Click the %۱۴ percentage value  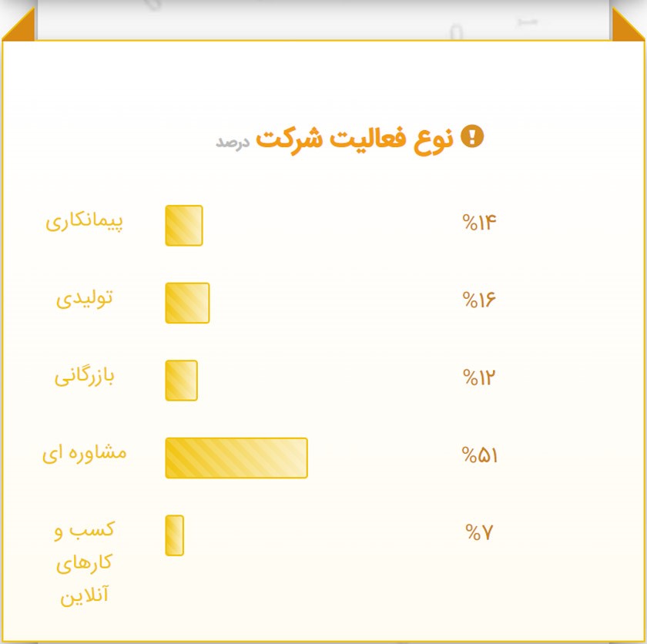(x=479, y=223)
